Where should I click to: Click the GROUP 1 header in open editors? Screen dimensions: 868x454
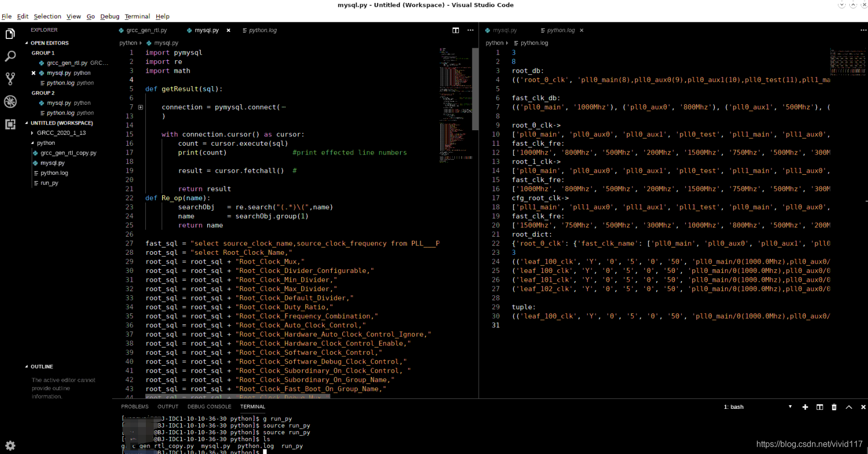point(43,53)
